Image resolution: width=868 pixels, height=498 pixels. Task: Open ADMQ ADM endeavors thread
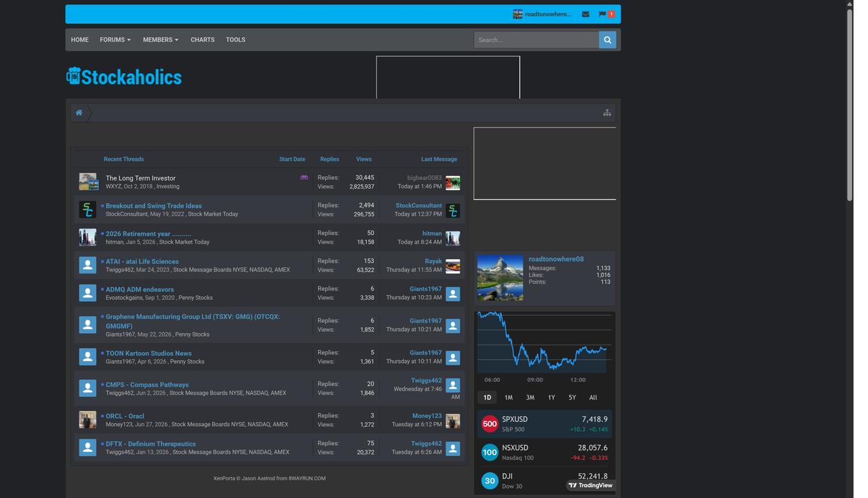(140, 290)
